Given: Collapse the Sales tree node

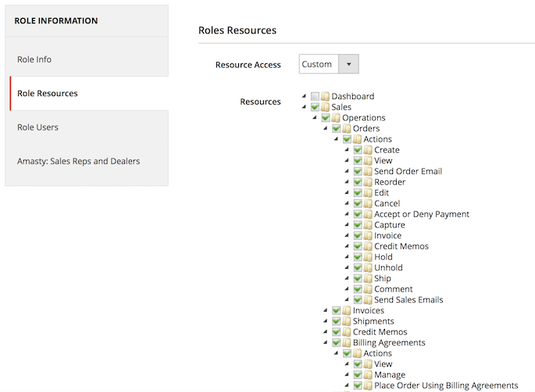Looking at the screenshot, I should coord(304,107).
